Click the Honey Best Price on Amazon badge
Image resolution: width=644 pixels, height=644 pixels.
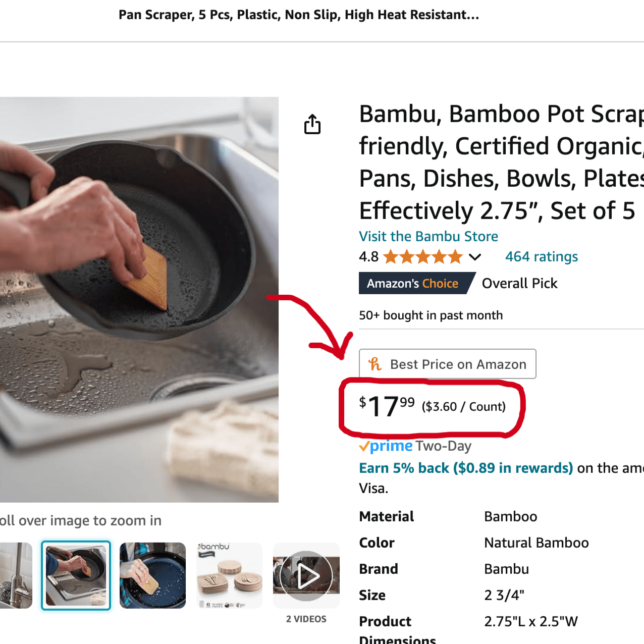[447, 364]
